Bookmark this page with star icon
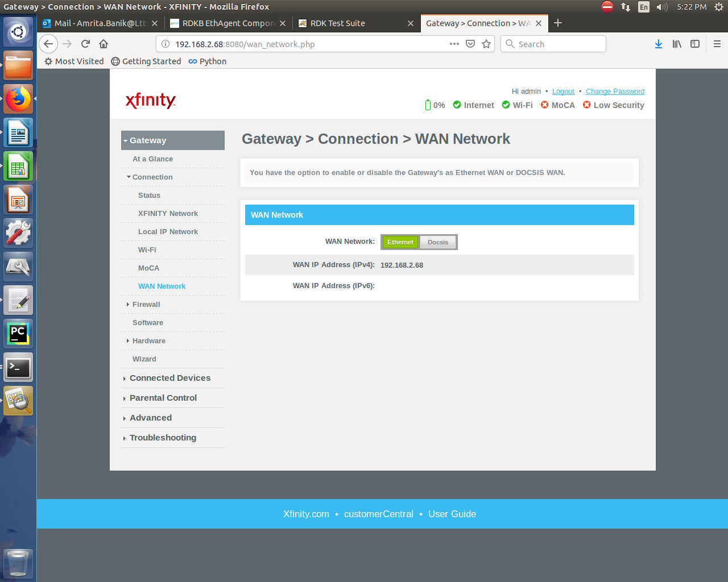The width and height of the screenshot is (728, 582). click(x=486, y=44)
